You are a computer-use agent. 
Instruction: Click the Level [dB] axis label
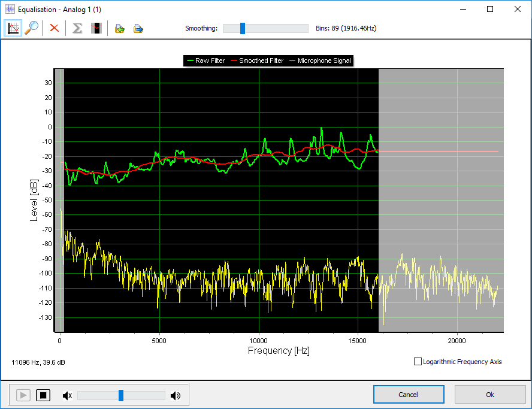coord(34,201)
